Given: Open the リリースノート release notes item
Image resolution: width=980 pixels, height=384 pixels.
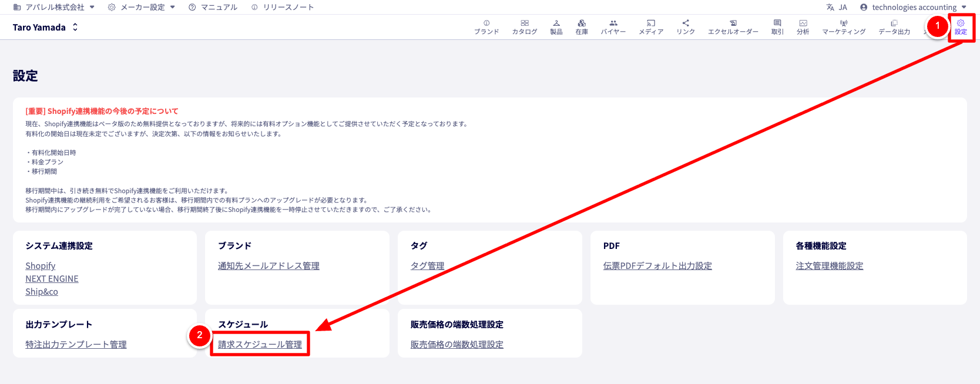Looking at the screenshot, I should click(x=283, y=7).
